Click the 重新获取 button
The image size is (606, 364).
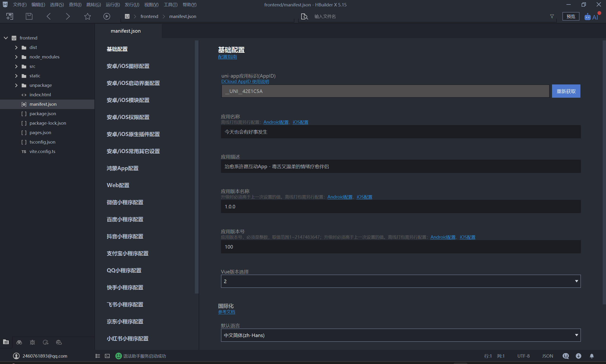(x=566, y=91)
